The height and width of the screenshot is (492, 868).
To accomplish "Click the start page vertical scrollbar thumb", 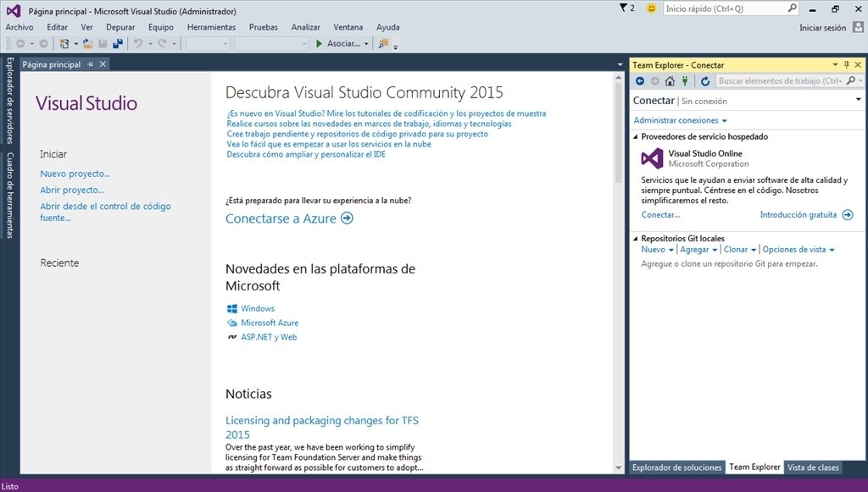I will (x=618, y=133).
